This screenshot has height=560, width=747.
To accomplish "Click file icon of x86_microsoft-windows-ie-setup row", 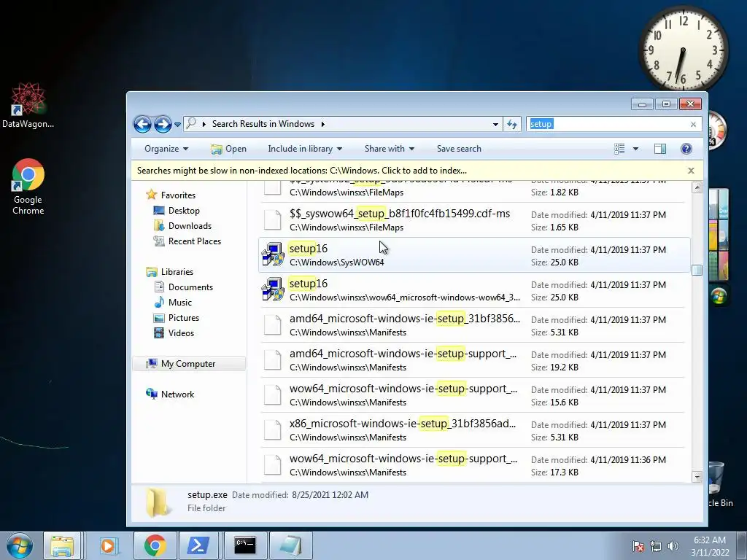I will [273, 430].
